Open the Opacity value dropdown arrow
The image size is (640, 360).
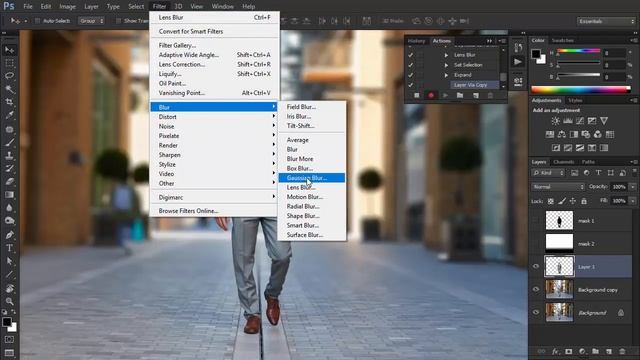point(633,187)
